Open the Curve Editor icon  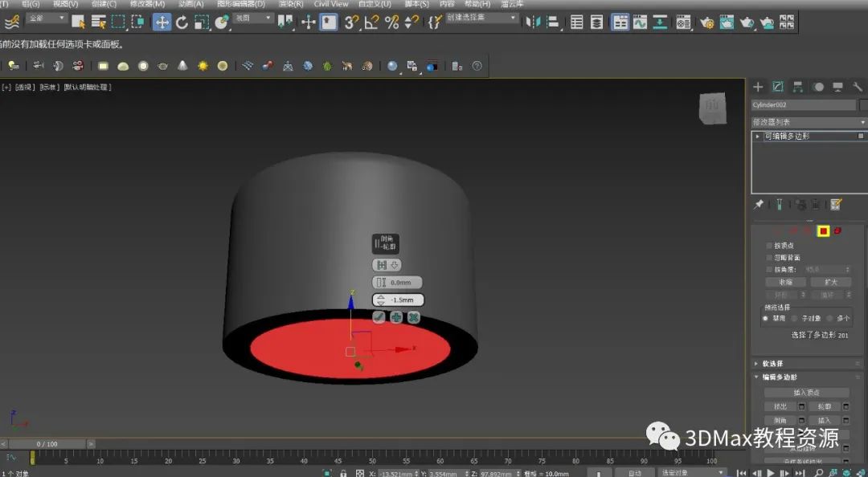[640, 22]
